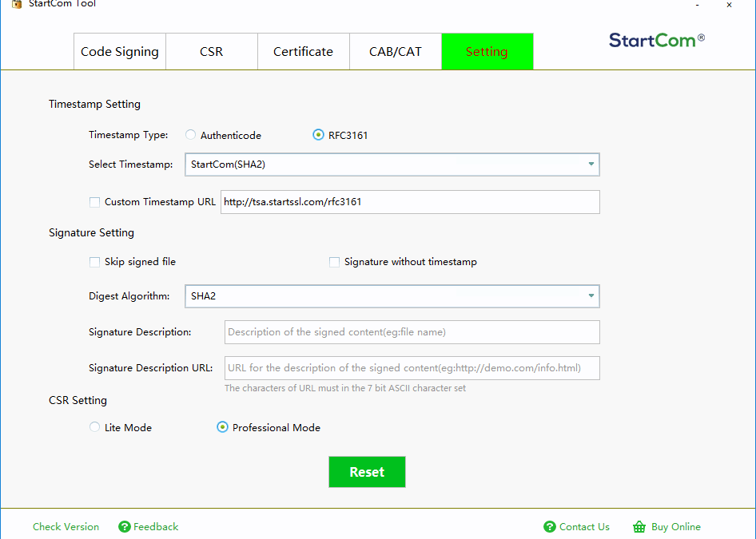Click the ASCII character set note
The width and height of the screenshot is (756, 539).
pyautogui.click(x=345, y=388)
